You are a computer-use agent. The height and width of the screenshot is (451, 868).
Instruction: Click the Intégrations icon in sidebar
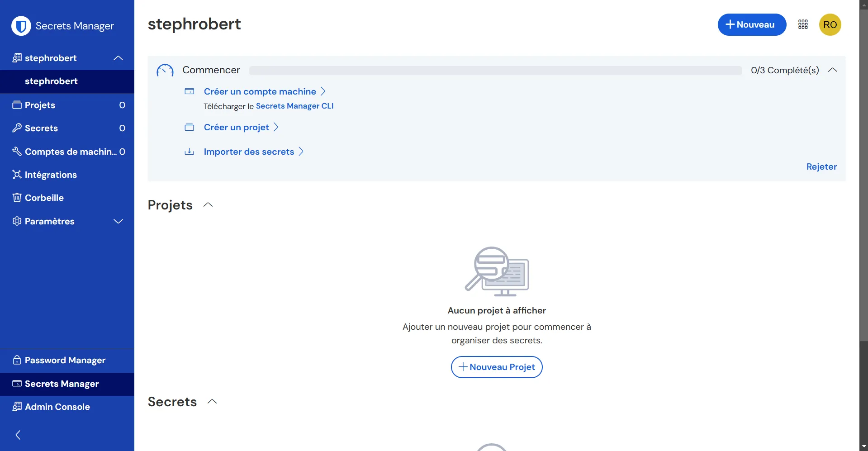tap(17, 175)
